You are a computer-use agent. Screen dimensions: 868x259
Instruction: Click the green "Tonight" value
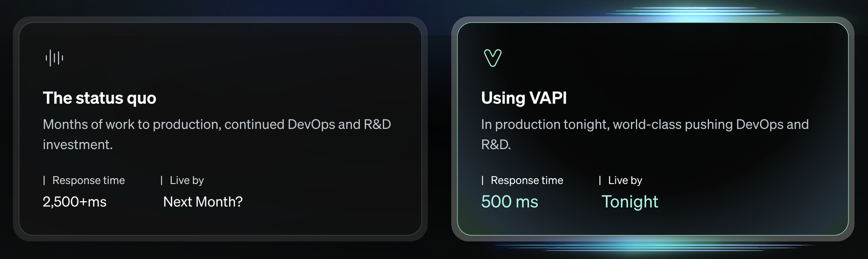[x=629, y=202]
